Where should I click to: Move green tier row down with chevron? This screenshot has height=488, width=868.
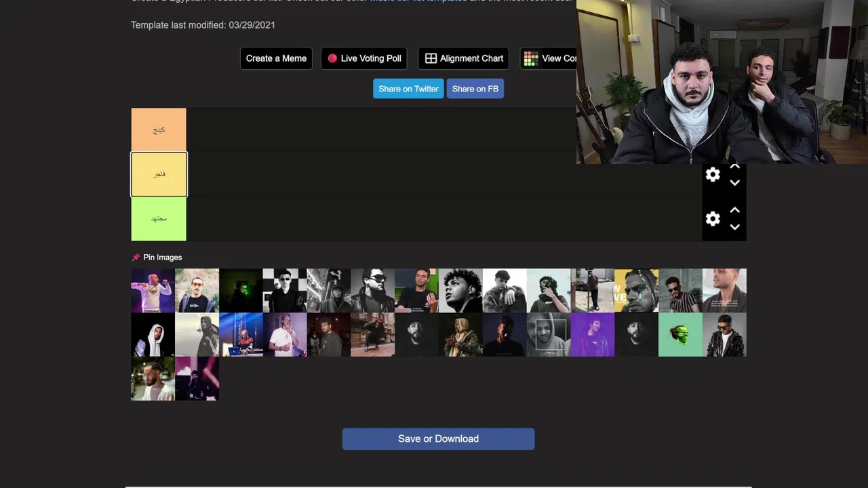point(734,227)
